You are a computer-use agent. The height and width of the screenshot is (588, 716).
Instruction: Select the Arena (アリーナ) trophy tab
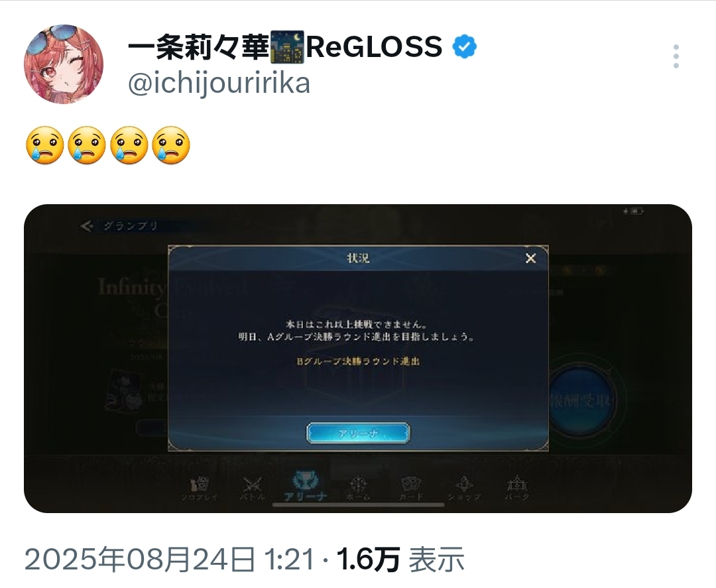(305, 487)
